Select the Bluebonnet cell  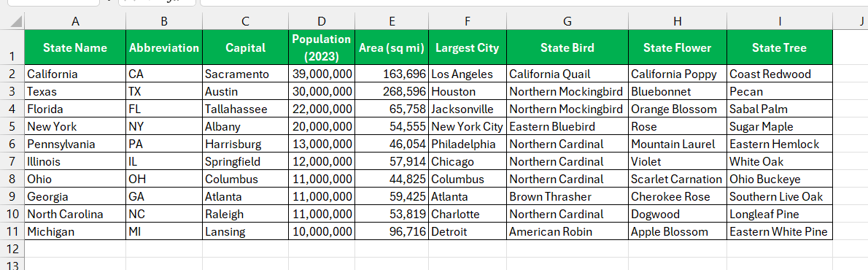click(x=678, y=91)
